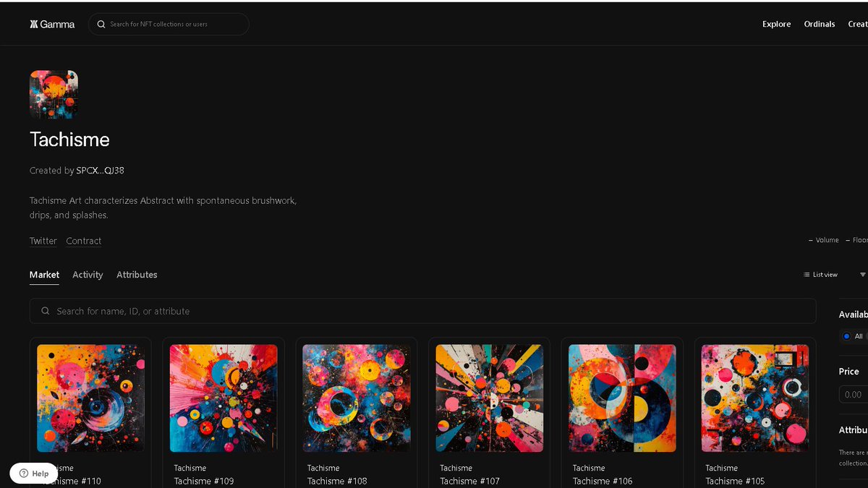The height and width of the screenshot is (488, 868).
Task: Open the creator profile SPCX...QJ38
Action: coord(100,171)
